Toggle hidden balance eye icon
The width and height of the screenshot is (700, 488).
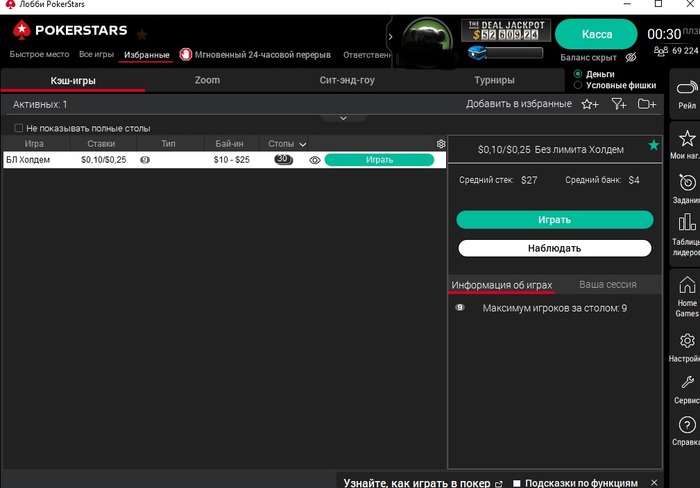click(631, 57)
